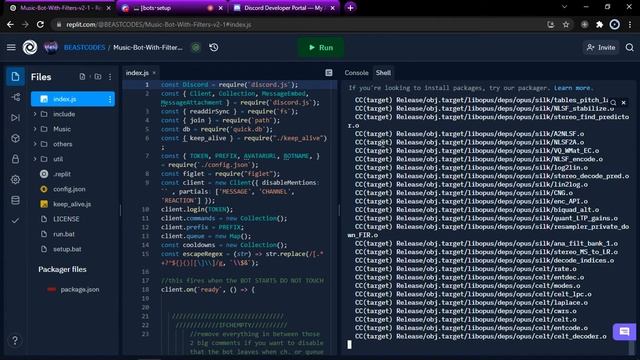Open the browser extensions puzzle icon
Screen dimensions: 640x360
pyautogui.click(x=599, y=24)
